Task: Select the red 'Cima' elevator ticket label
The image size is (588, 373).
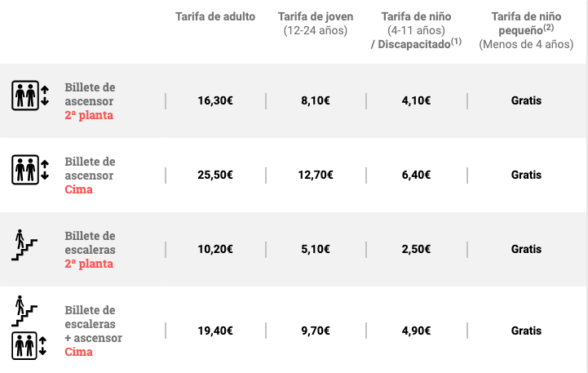Action: click(78, 189)
